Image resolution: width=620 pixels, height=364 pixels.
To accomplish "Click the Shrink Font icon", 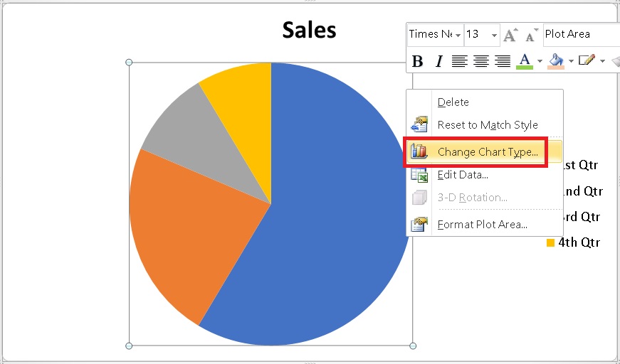I will (x=531, y=35).
